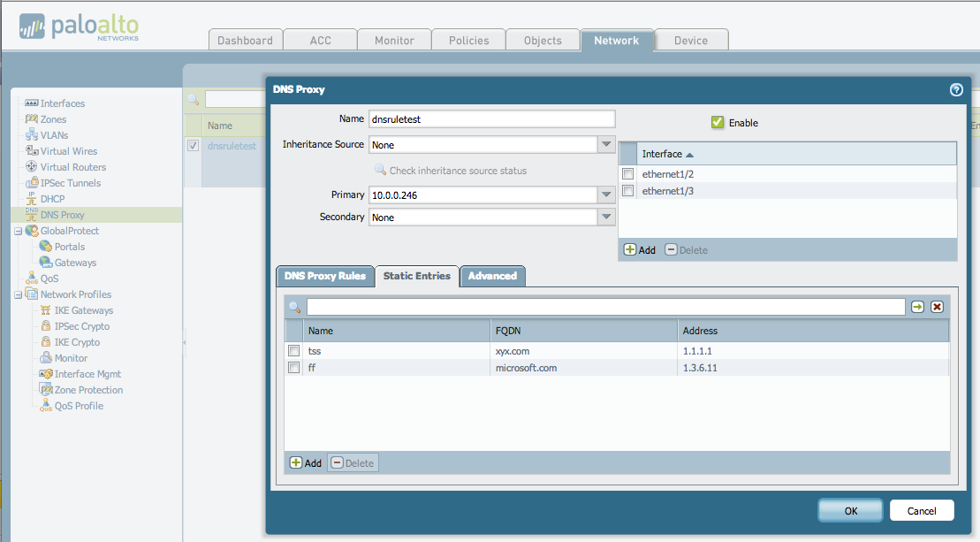The width and height of the screenshot is (980, 542).
Task: Click the DNS Proxy dialog help icon
Action: tap(956, 90)
